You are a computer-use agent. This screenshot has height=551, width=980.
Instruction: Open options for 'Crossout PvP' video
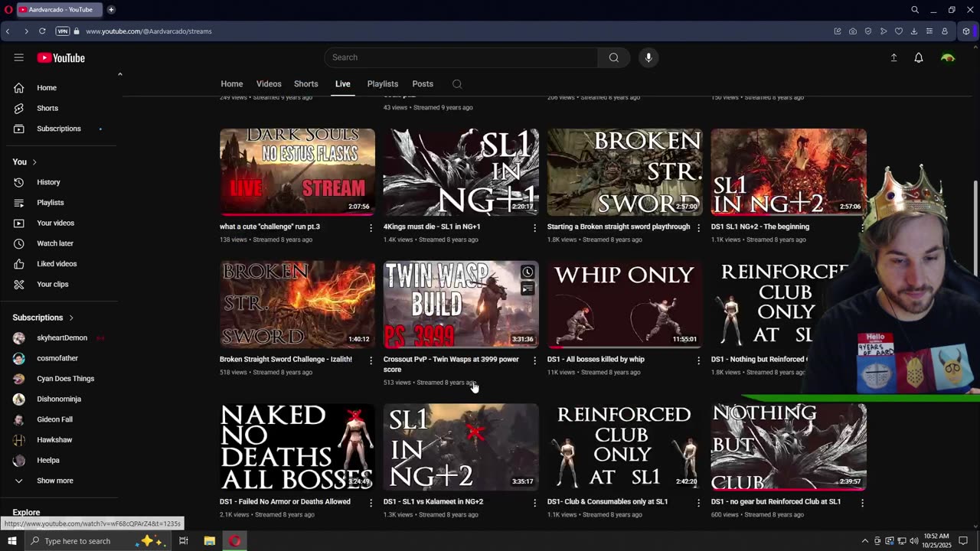pyautogui.click(x=534, y=360)
